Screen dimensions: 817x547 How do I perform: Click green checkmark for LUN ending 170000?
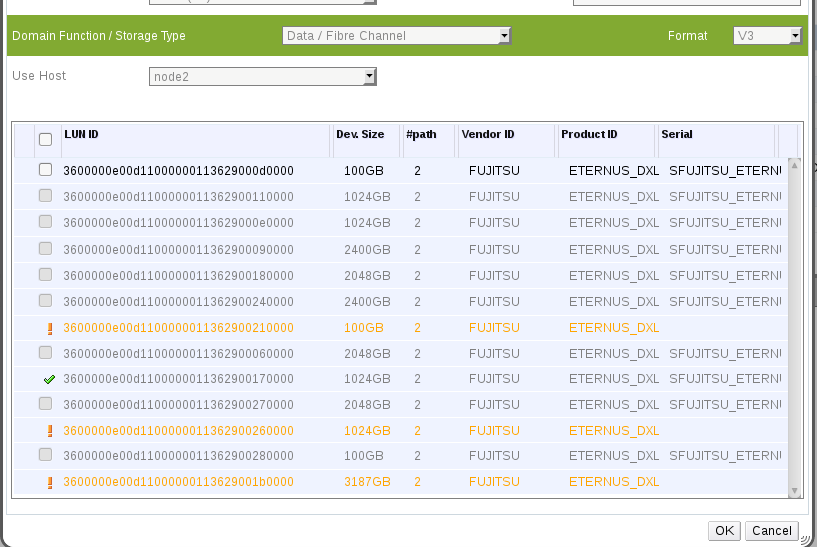[49, 379]
